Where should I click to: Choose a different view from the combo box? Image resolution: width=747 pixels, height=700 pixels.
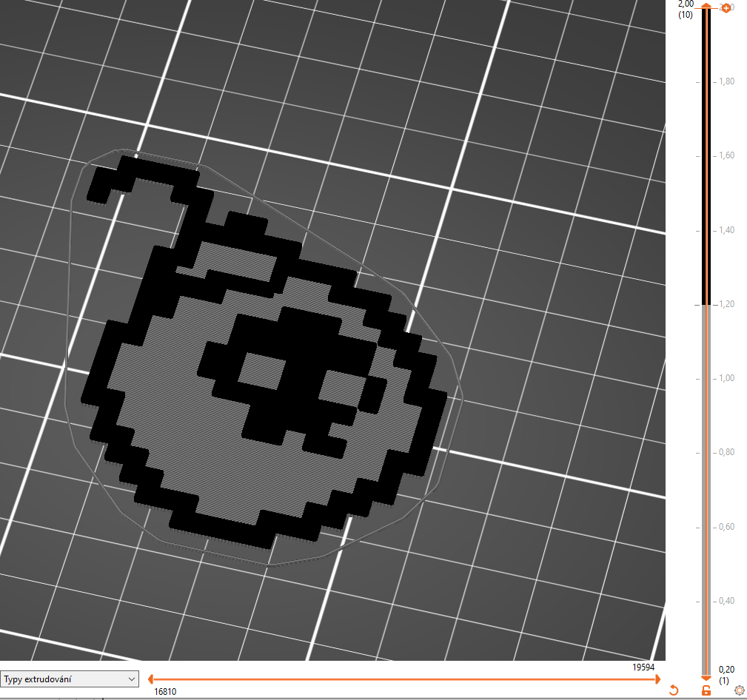point(70,679)
